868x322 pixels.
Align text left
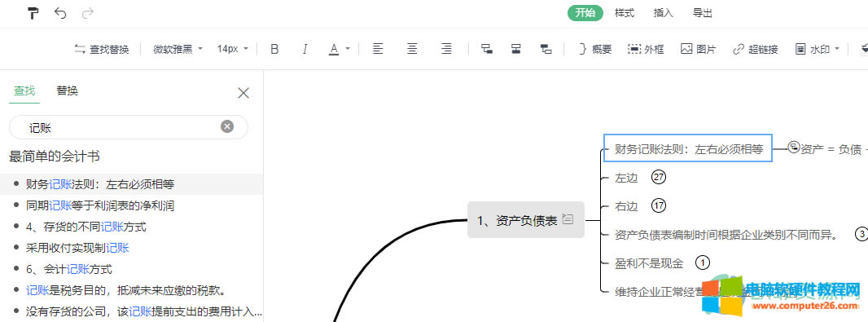pyautogui.click(x=378, y=49)
